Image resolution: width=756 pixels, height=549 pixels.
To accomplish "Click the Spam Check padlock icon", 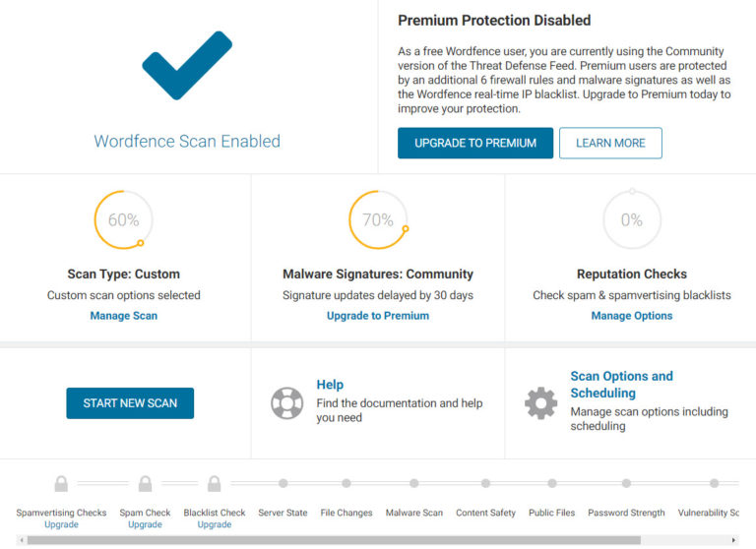I will pos(145,483).
